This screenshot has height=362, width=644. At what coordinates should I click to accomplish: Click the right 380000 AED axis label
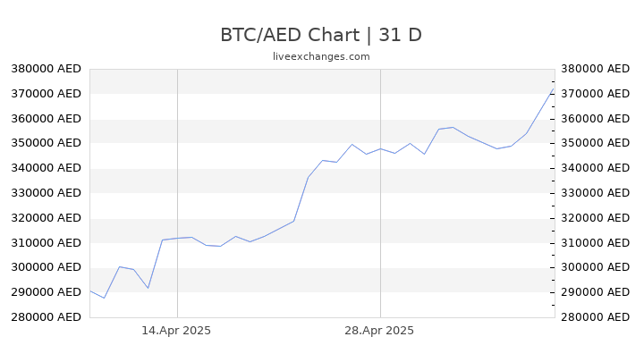coord(595,69)
